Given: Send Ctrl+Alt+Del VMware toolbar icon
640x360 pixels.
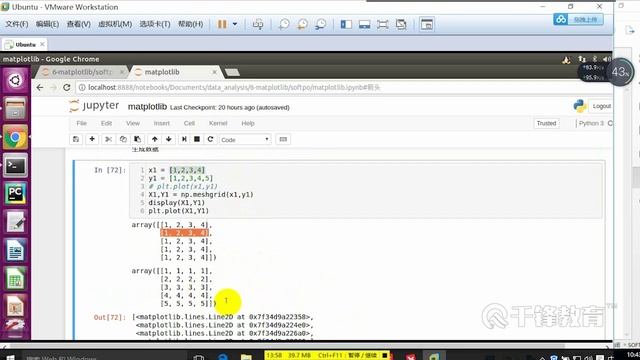Looking at the screenshot, I should pos(258,24).
